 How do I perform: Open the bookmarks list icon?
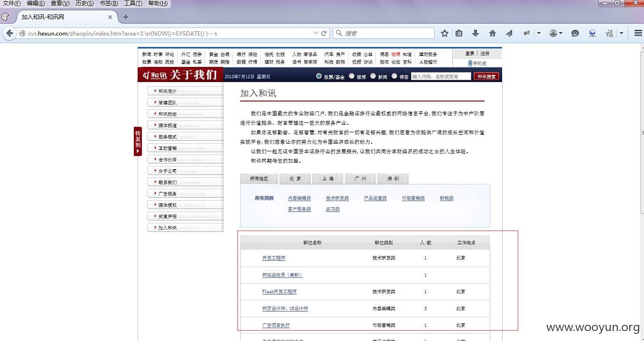click(459, 33)
